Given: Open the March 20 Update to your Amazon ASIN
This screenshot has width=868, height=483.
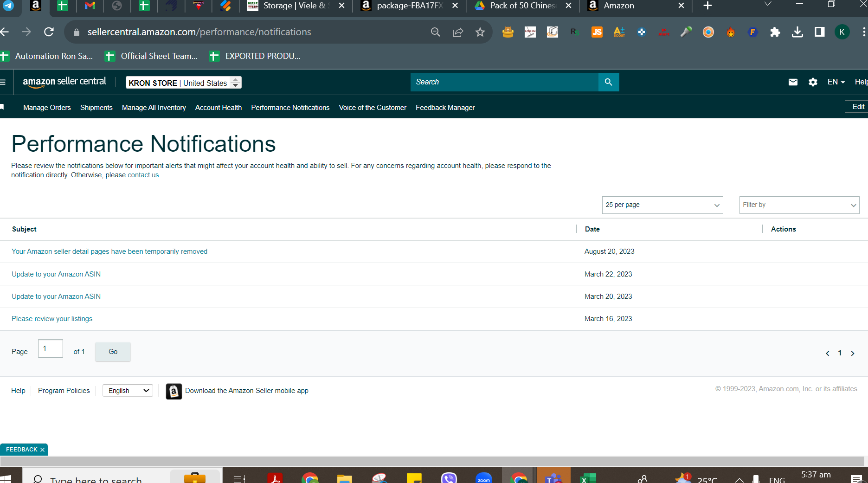Looking at the screenshot, I should click(56, 296).
